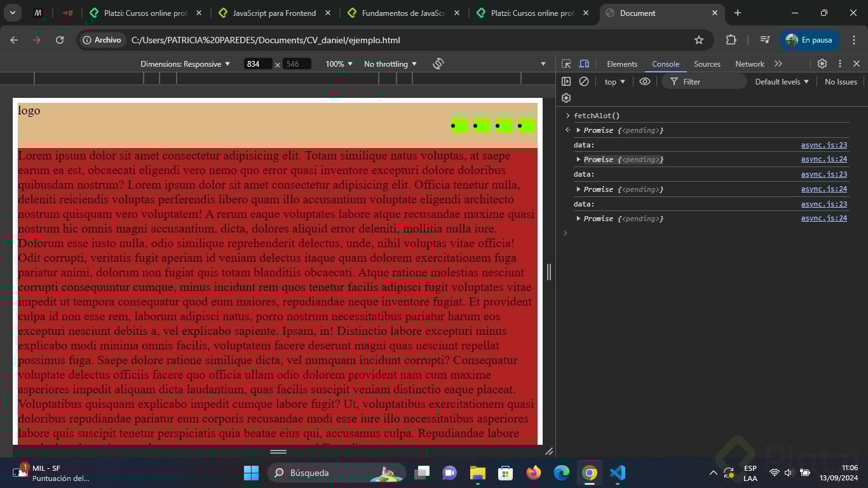Image resolution: width=868 pixels, height=488 pixels.
Task: Reload the ejemplo.html page
Action: point(60,40)
